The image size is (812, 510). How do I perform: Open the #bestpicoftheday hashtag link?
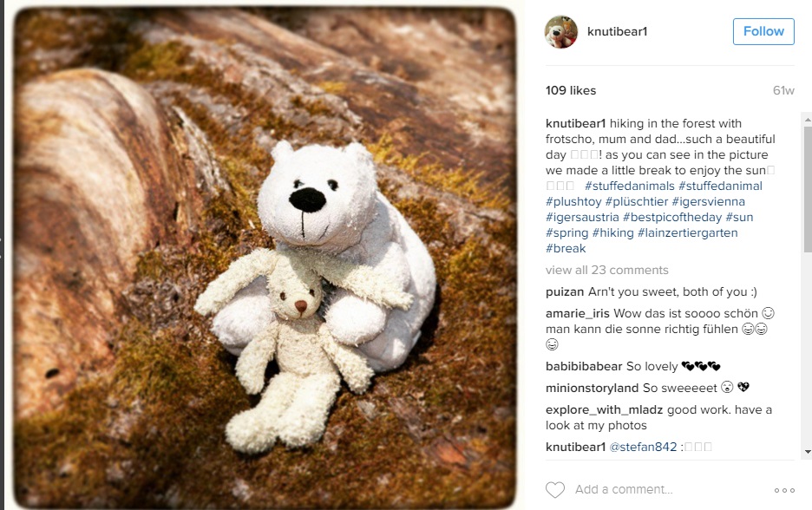click(x=672, y=218)
